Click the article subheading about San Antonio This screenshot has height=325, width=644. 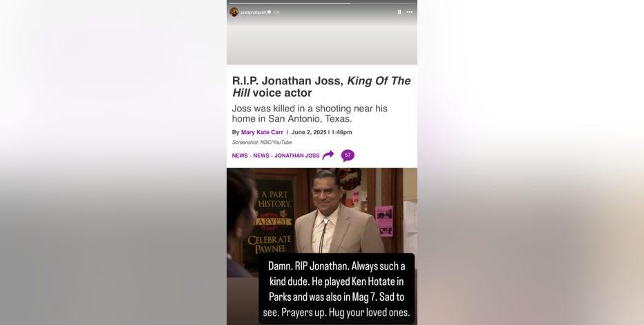[310, 114]
